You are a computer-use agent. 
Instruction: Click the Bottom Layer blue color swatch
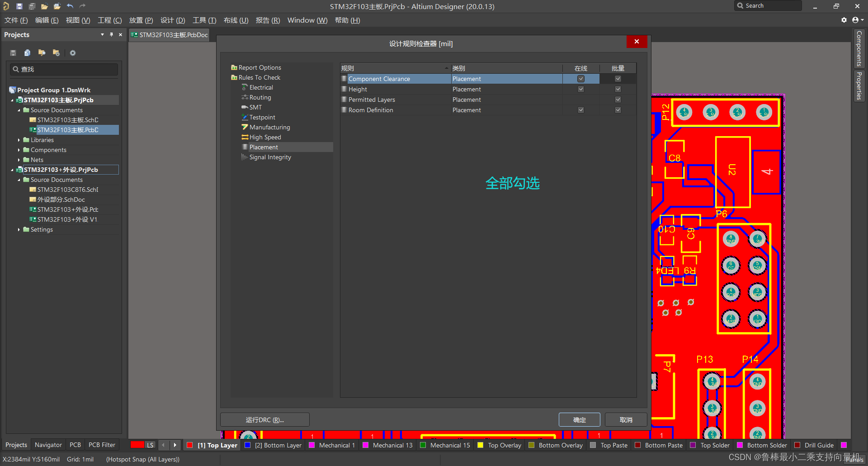coord(247,445)
